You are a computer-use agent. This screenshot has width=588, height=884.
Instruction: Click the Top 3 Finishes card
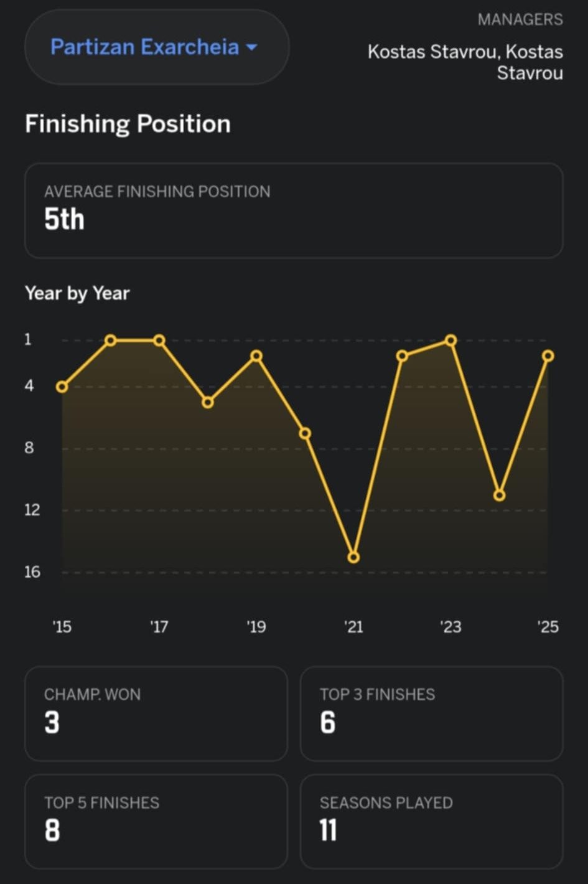coord(431,713)
